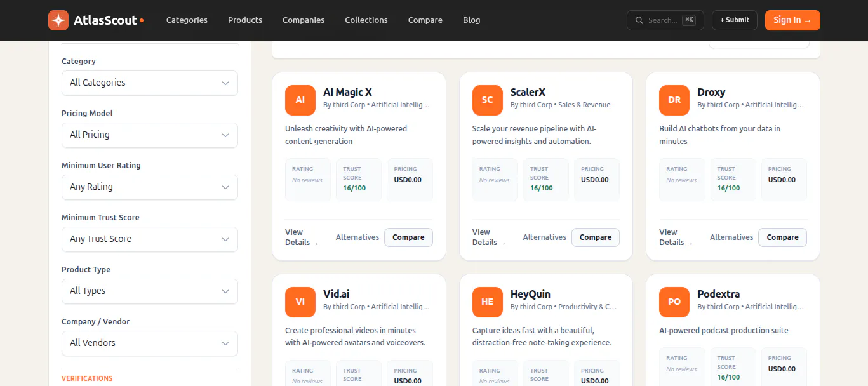Screen dimensions: 868x386
Task: Click ScalerX trust score 16/100
Action: [542, 189]
